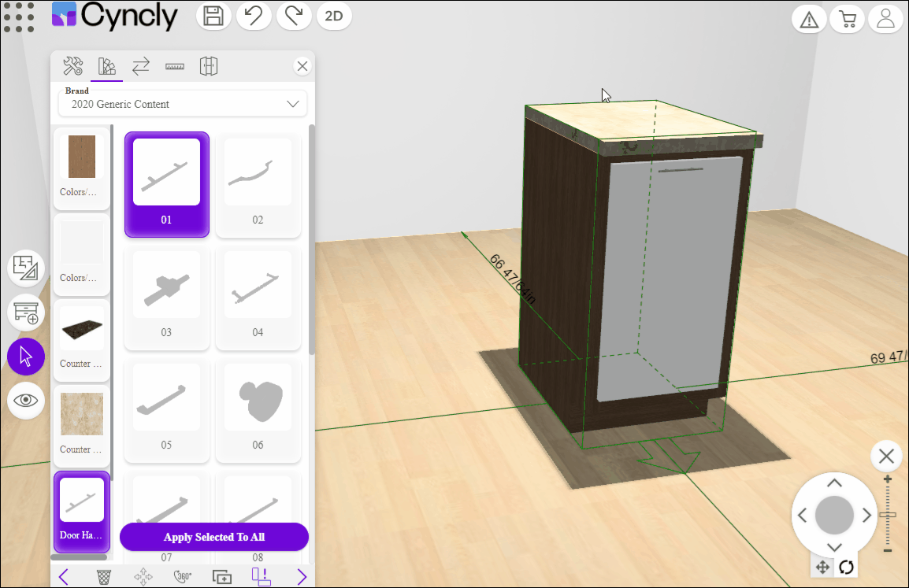Viewport: 909px width, 588px height.
Task: Select the wood Colors category
Action: 82,168
